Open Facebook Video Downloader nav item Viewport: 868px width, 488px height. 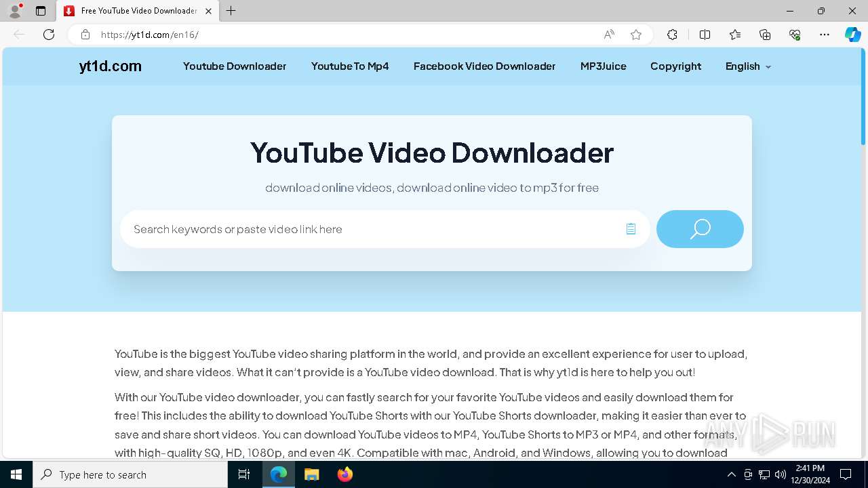[x=484, y=66]
